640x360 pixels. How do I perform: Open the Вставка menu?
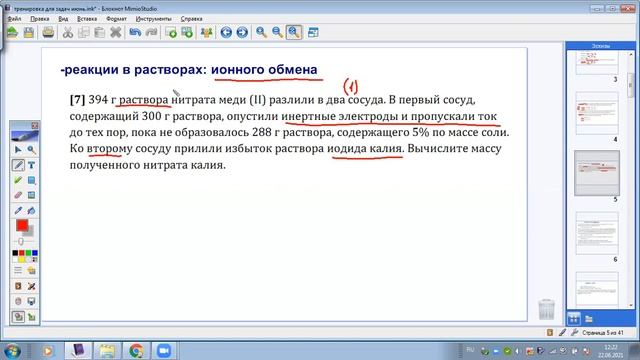(87, 19)
